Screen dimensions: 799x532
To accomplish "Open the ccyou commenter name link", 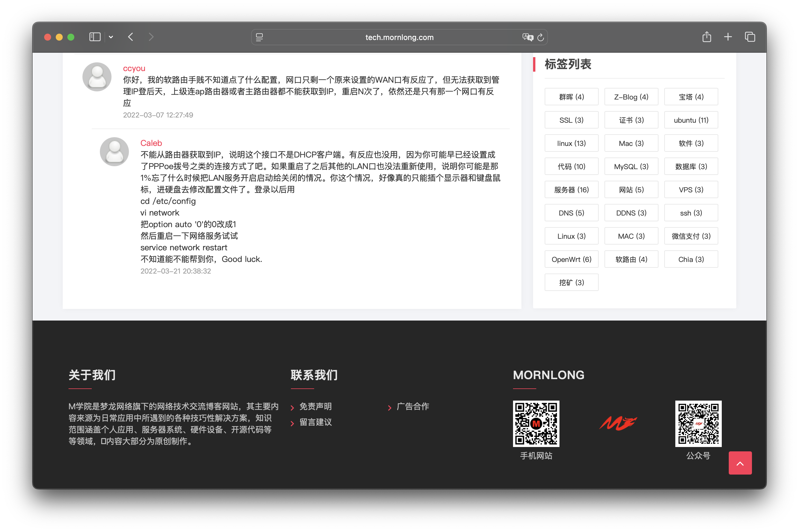I will [x=134, y=68].
